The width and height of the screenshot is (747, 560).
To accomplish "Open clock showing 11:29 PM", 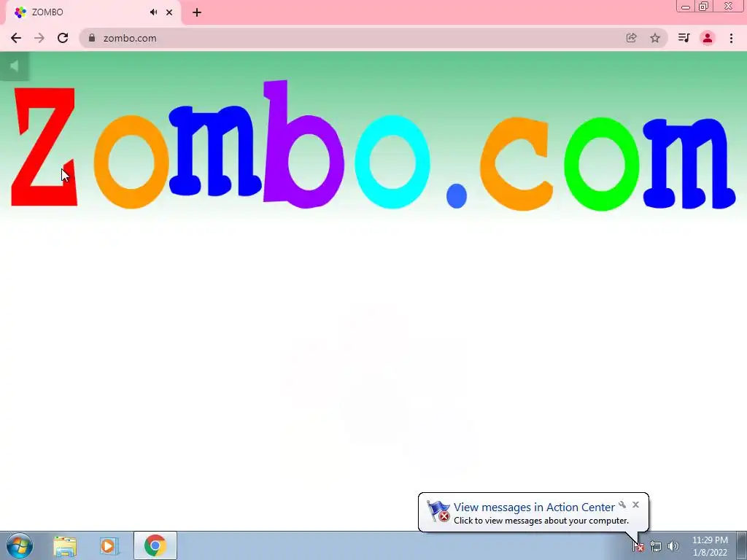I will pos(710,546).
